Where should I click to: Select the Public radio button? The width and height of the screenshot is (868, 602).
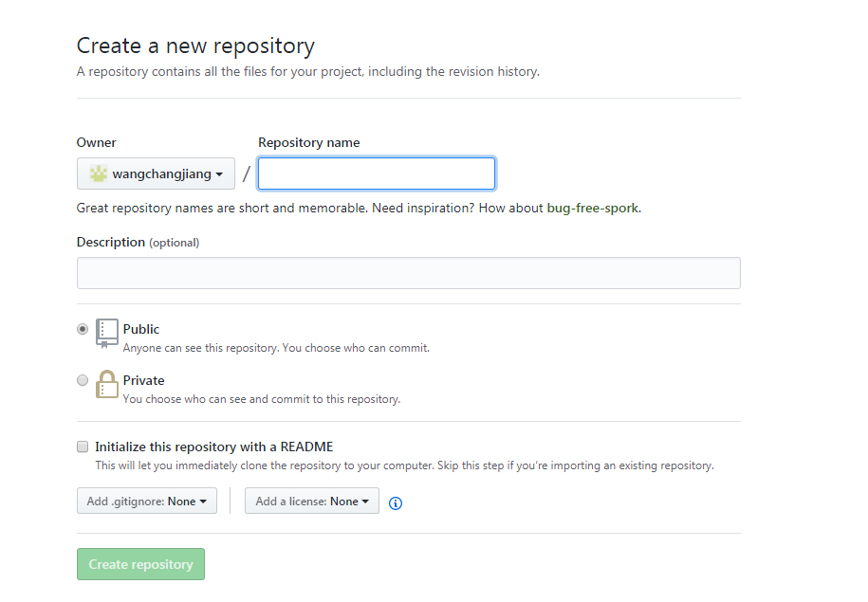pyautogui.click(x=83, y=329)
